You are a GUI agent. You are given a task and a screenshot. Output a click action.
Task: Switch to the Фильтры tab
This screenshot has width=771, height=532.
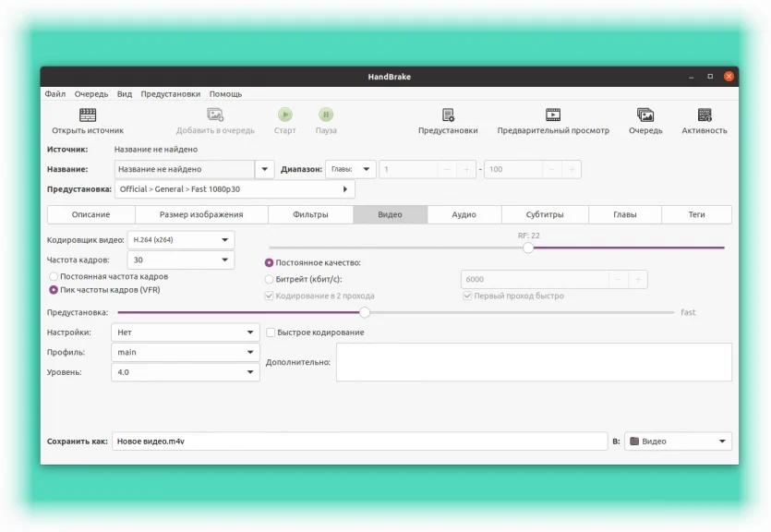click(x=310, y=214)
